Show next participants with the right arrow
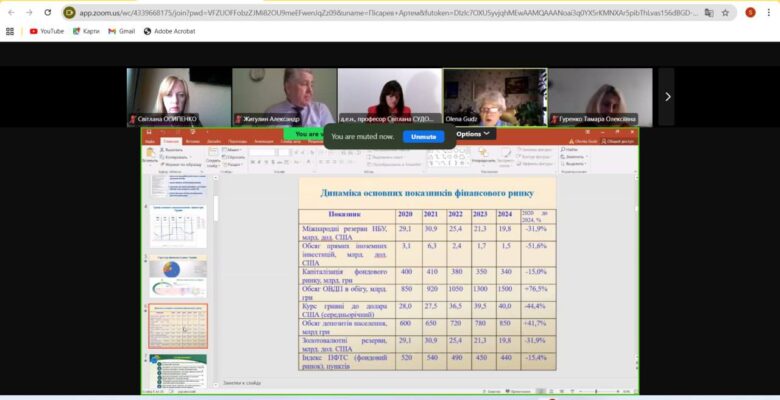Viewport: 780px width, 400px height. click(667, 96)
